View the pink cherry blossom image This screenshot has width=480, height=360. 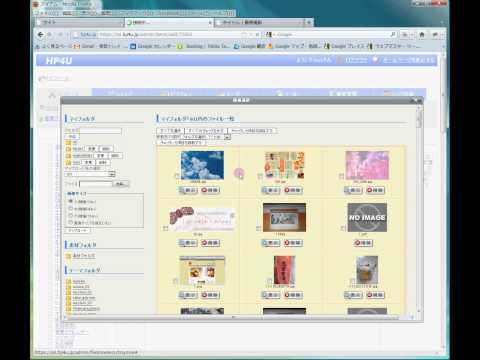[353, 190]
